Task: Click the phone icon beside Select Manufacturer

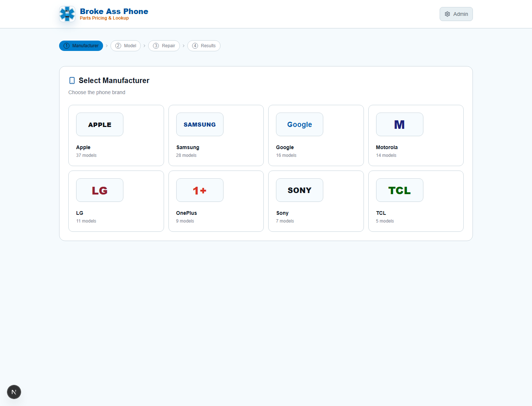Action: pos(72,80)
